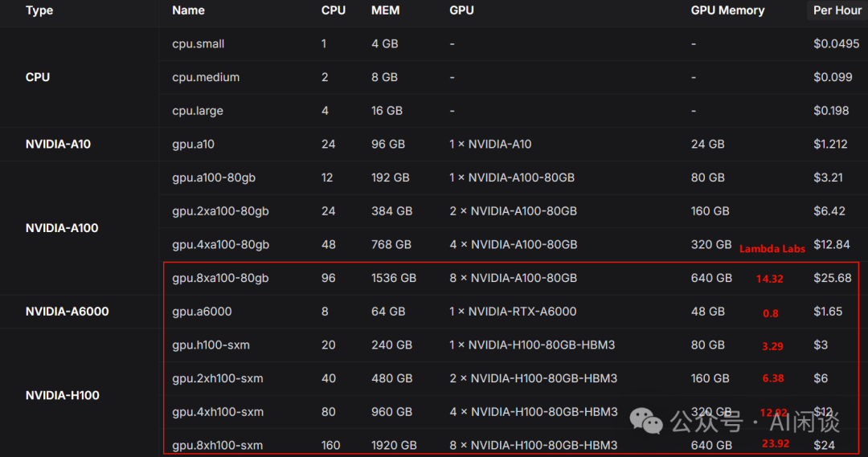The height and width of the screenshot is (457, 868).
Task: Select GPU cell "1 × NVIDIA-A10"
Action: (x=490, y=145)
